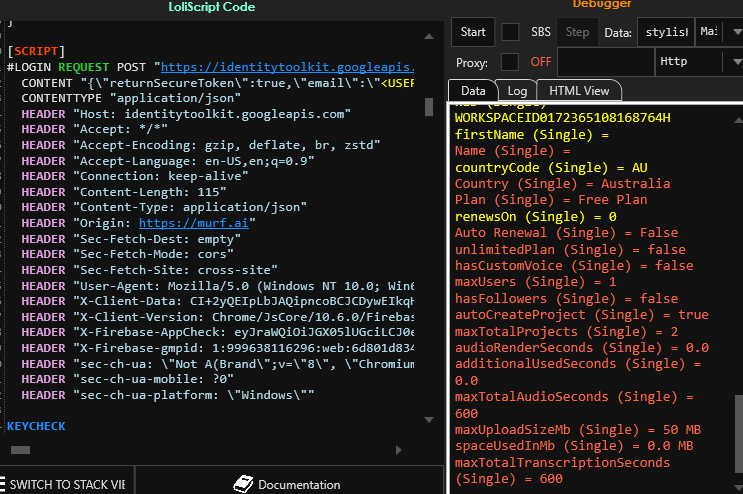743x494 pixels.
Task: Click the HEADER "Host: identitytoolkit.googleapis.com" line
Action: (x=186, y=114)
